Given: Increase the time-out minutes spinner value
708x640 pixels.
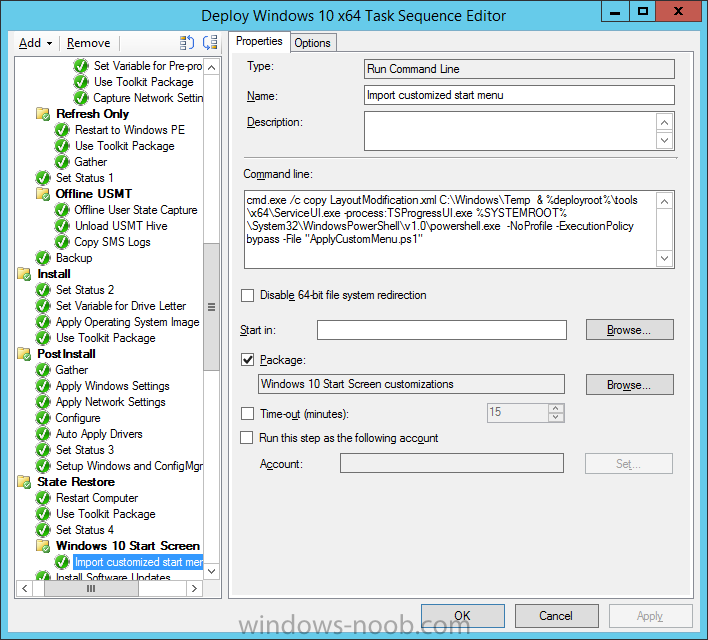Looking at the screenshot, I should tap(556, 408).
